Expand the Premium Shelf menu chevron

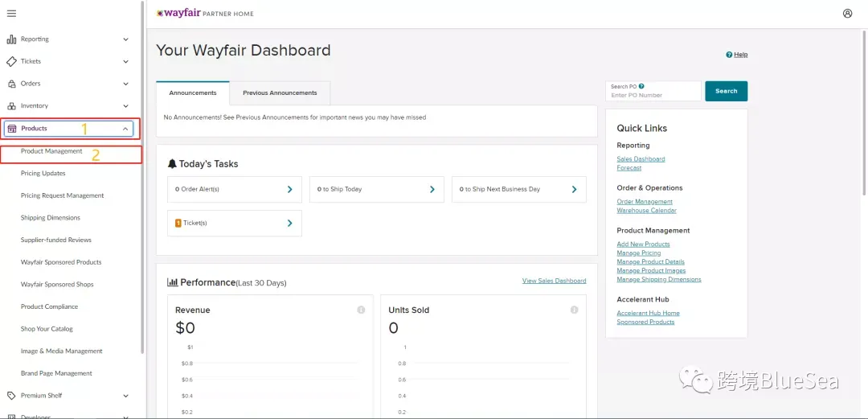125,396
